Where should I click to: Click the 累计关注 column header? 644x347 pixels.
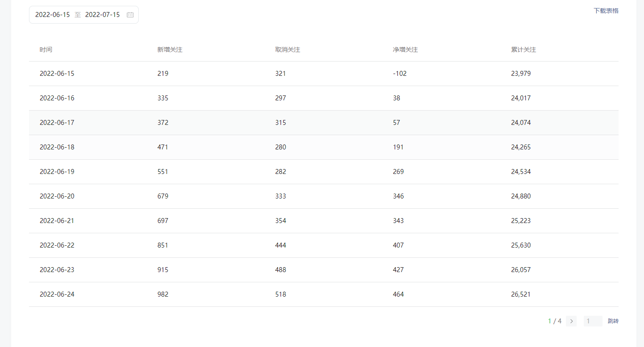click(x=524, y=50)
